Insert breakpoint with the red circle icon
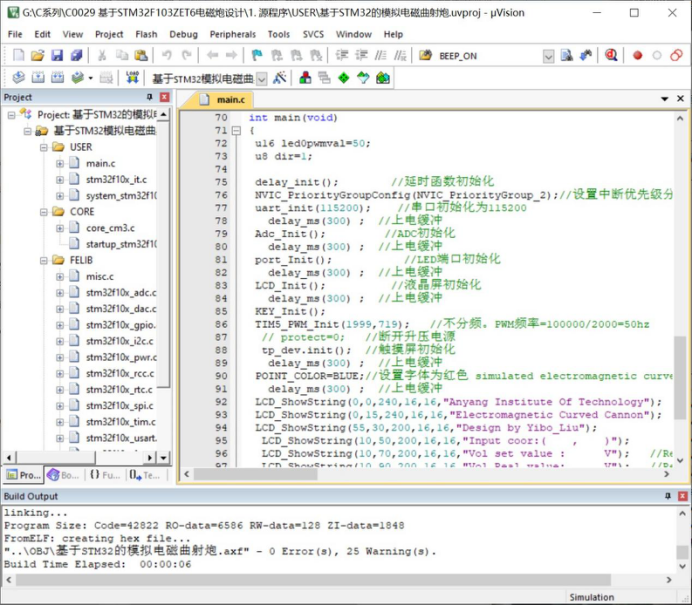This screenshot has width=692, height=605. click(x=637, y=55)
